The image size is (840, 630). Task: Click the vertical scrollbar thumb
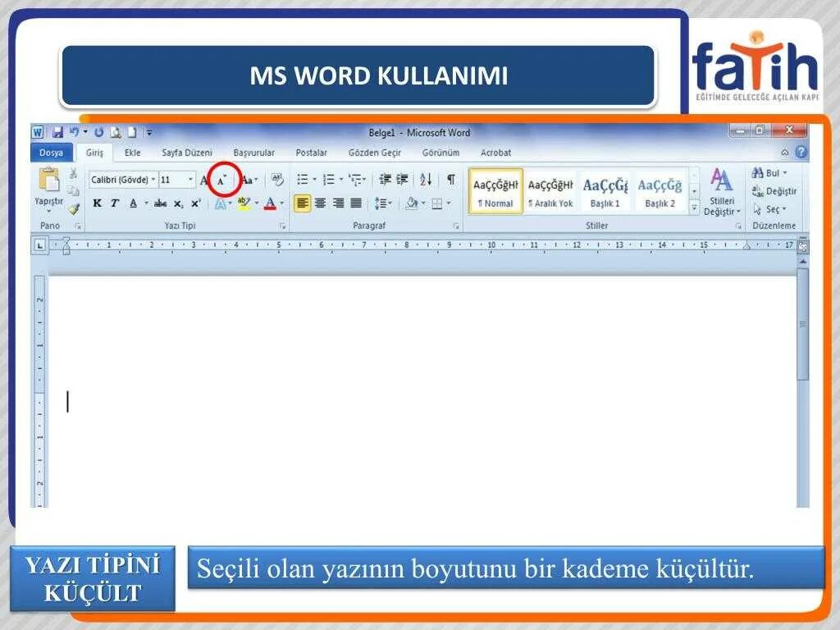point(802,325)
